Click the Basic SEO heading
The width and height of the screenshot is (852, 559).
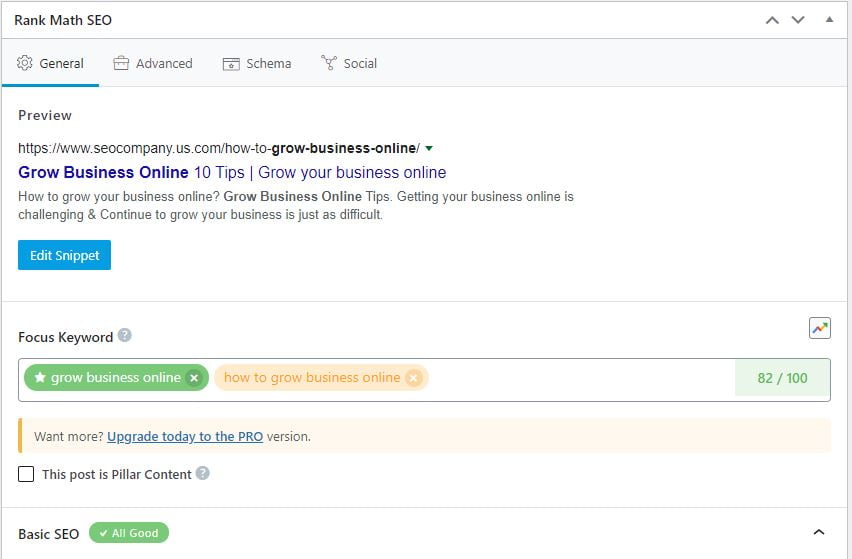coord(48,534)
